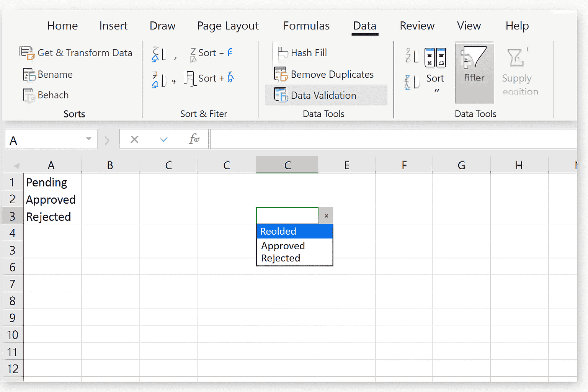Click the Bemove Duplicates icon
The height and width of the screenshot is (392, 588).
(281, 74)
